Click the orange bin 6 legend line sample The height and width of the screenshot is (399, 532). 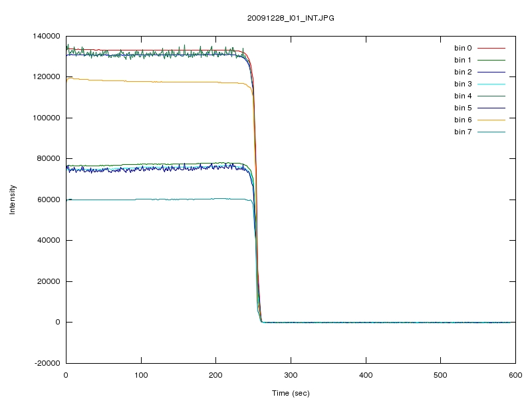491,120
